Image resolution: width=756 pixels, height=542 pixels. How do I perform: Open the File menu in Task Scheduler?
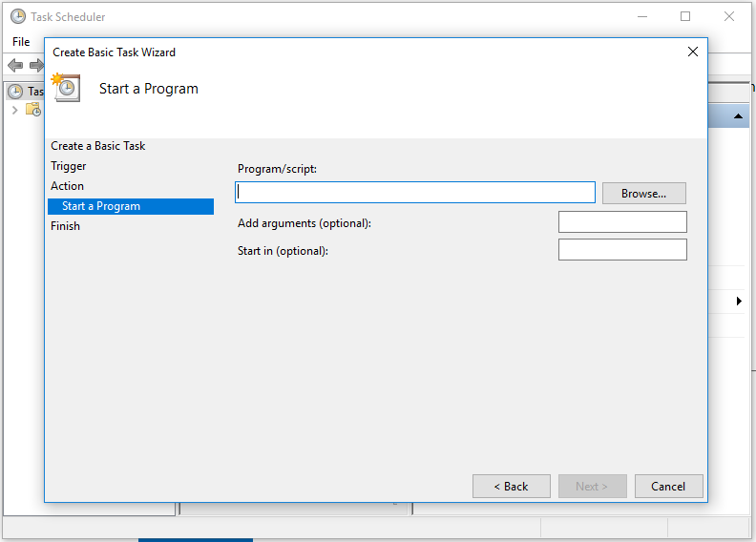(x=21, y=42)
